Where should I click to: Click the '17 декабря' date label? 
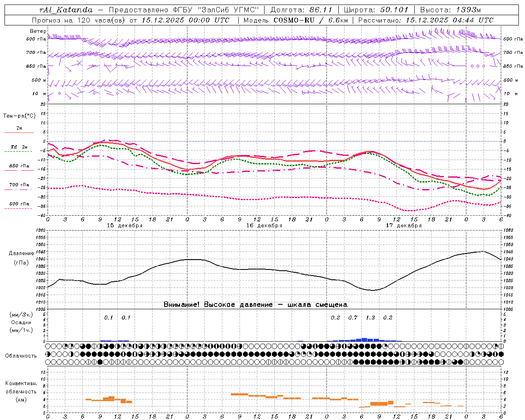tap(404, 226)
